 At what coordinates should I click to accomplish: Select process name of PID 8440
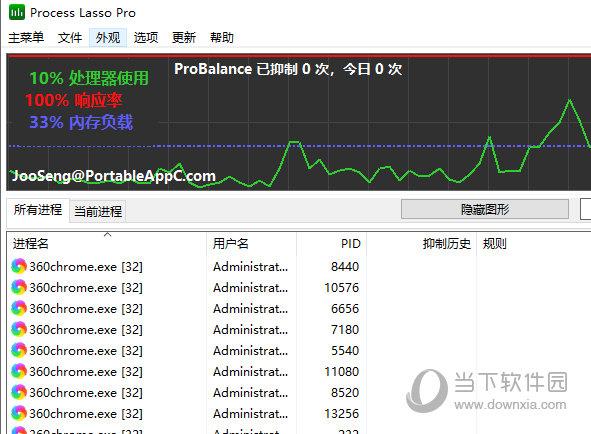[x=86, y=267]
